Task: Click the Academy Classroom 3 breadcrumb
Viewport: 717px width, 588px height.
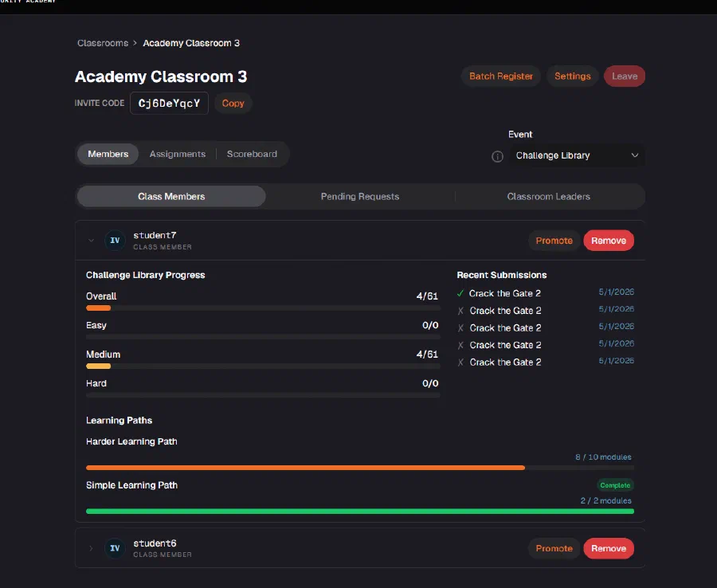Action: pyautogui.click(x=191, y=43)
